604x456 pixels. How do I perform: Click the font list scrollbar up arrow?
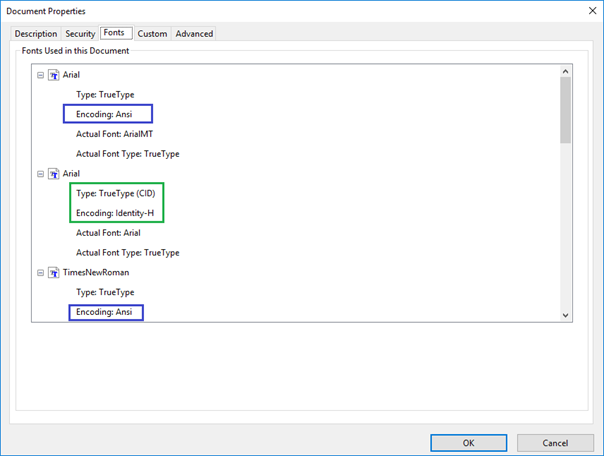[x=566, y=69]
